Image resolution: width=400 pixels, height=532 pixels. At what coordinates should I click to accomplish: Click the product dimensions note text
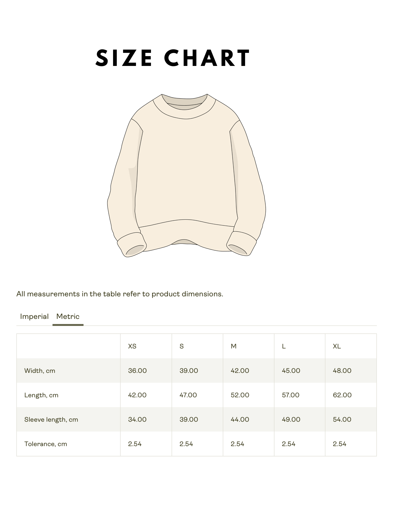120,294
